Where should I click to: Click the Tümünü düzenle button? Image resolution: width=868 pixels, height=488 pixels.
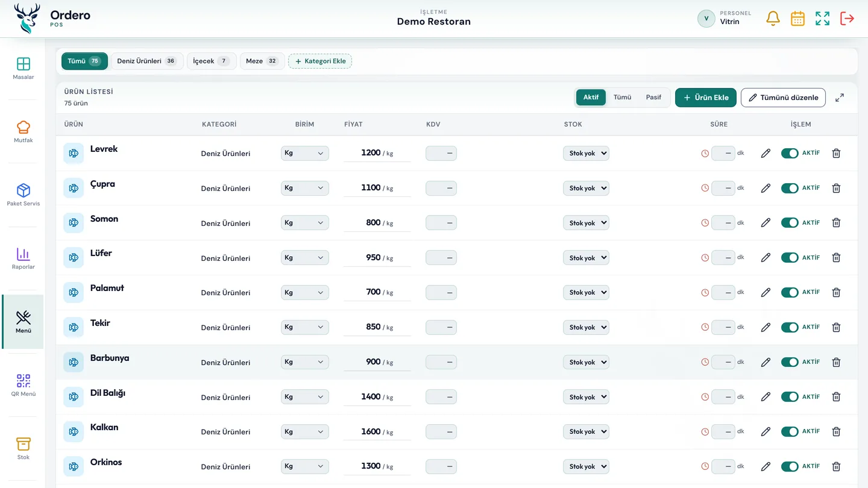click(783, 98)
